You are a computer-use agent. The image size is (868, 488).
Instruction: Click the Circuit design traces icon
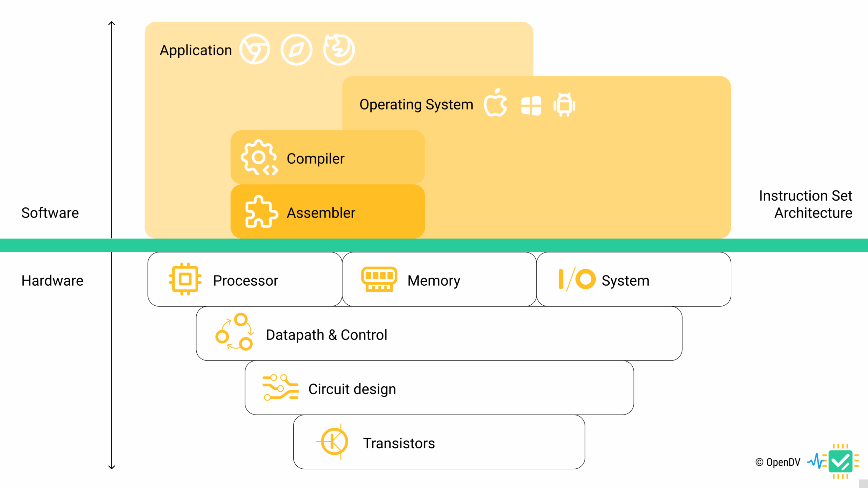click(280, 387)
